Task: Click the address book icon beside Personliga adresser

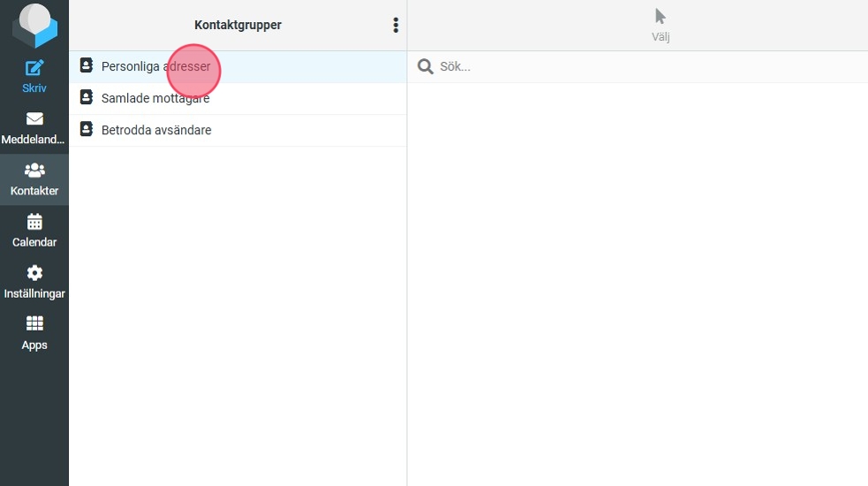Action: coord(86,65)
